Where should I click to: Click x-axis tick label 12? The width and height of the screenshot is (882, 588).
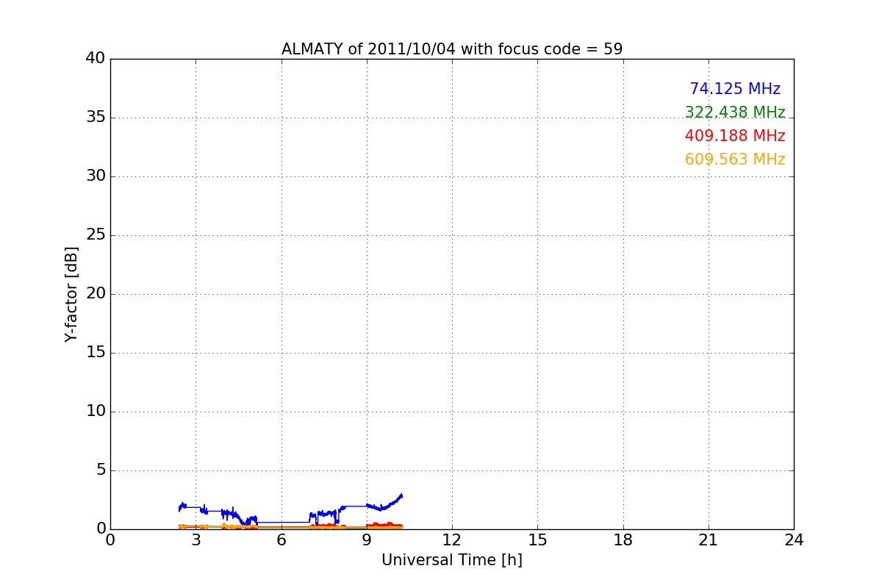(x=452, y=540)
